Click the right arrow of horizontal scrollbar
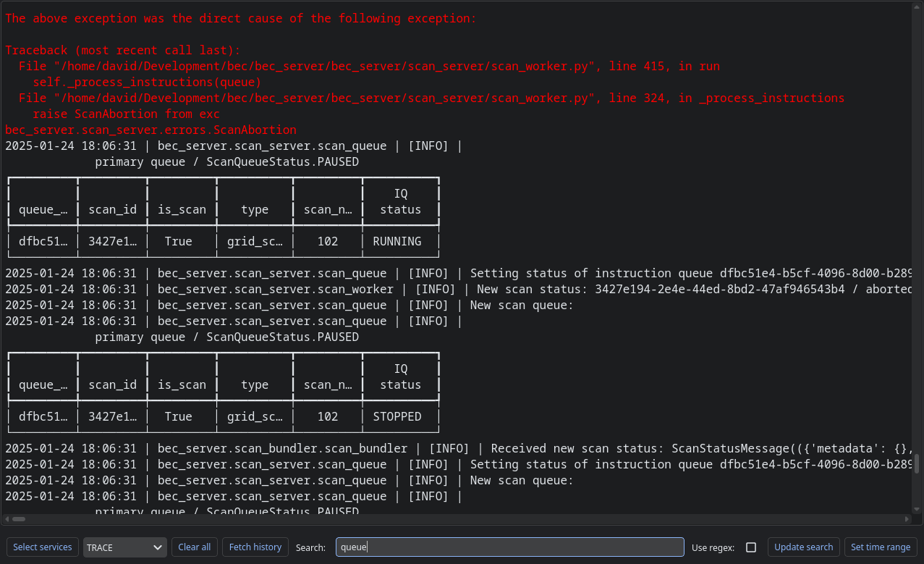Image resolution: width=924 pixels, height=564 pixels. [908, 519]
